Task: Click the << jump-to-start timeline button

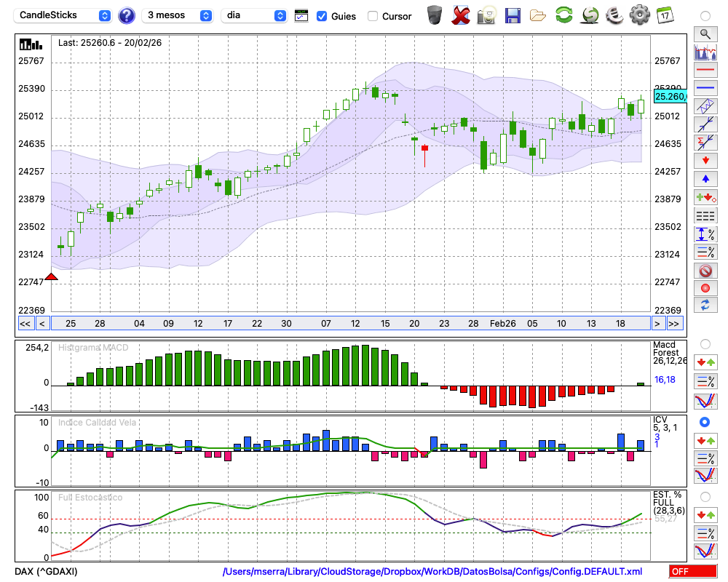Action: [25, 323]
